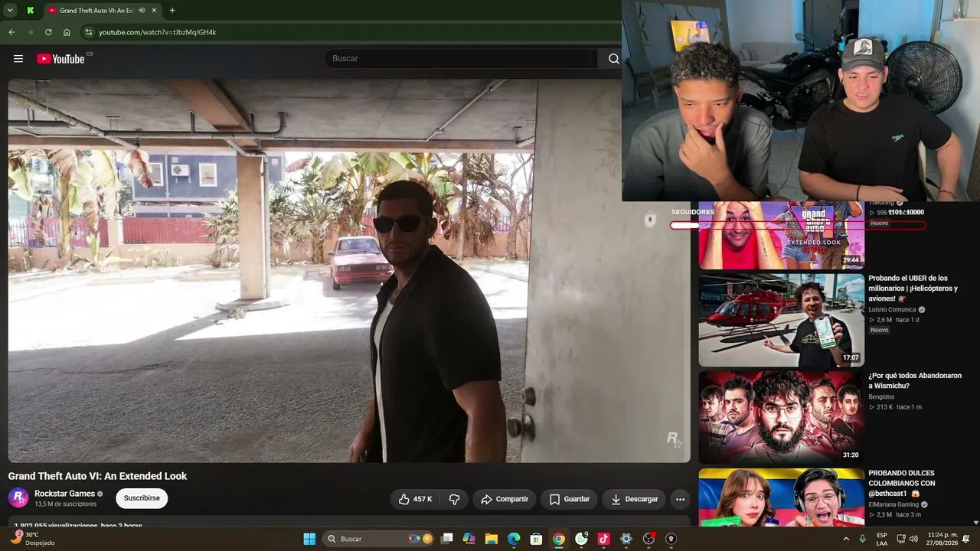Dislike the video with thumbs down
The width and height of the screenshot is (980, 551).
[x=454, y=499]
